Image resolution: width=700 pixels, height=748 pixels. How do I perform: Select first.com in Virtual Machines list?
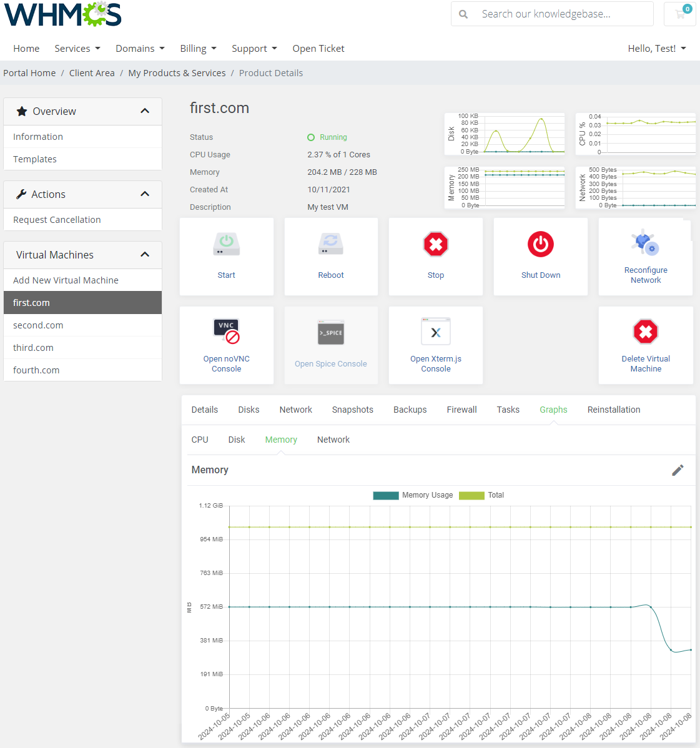click(82, 303)
